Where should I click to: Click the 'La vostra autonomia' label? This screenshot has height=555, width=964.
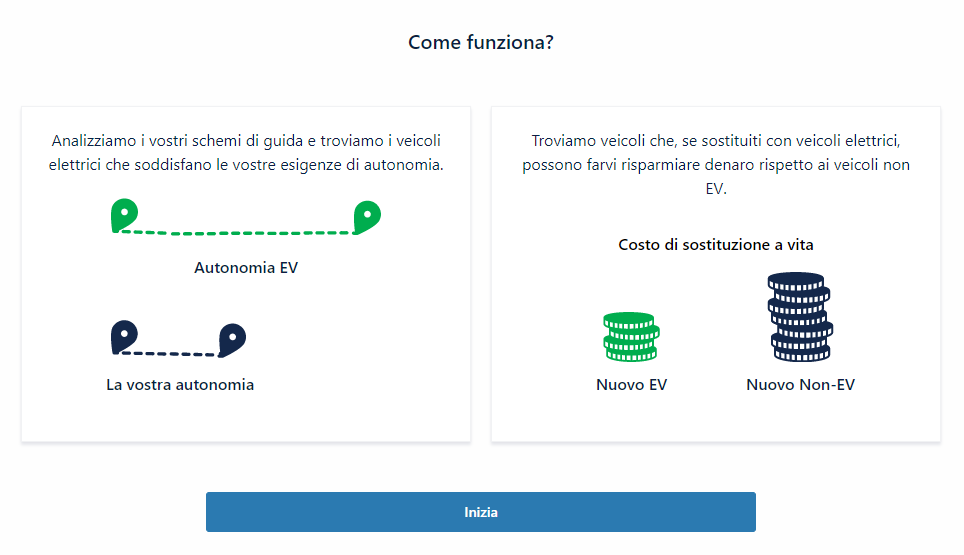[x=180, y=384]
